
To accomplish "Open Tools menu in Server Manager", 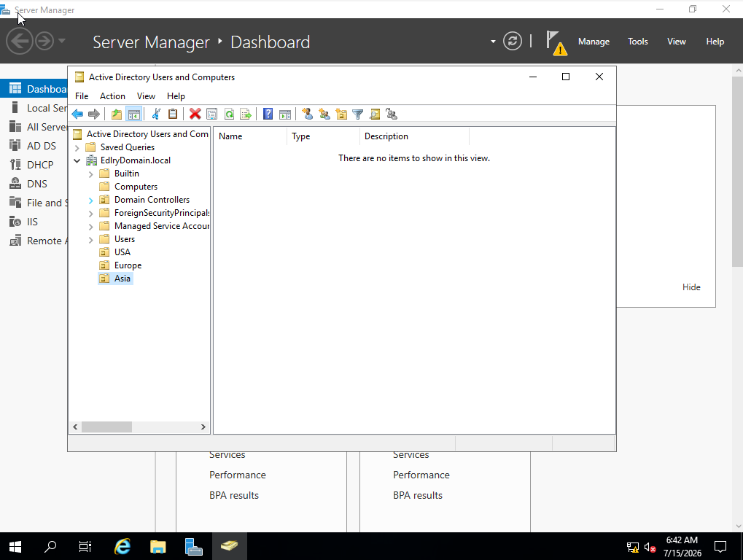I will click(x=638, y=42).
